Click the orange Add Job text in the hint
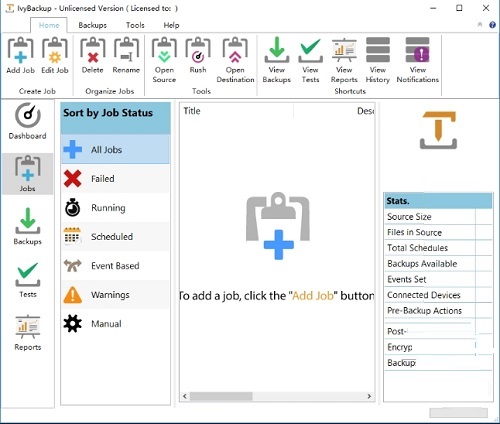500x424 pixels. pyautogui.click(x=313, y=296)
